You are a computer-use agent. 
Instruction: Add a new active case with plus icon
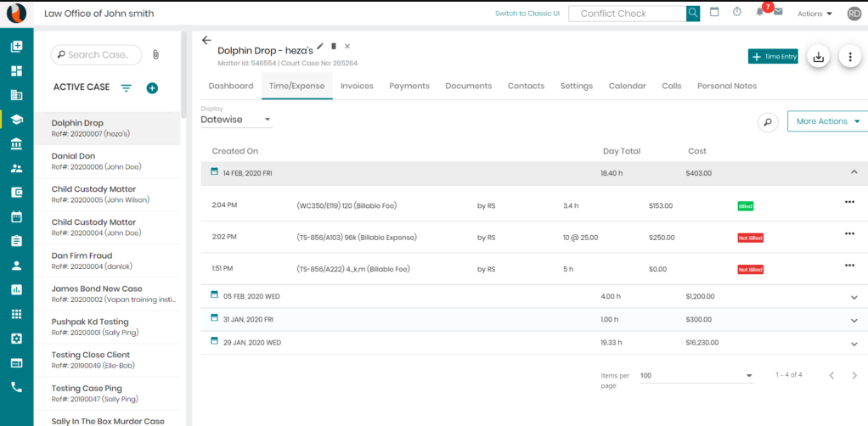tap(152, 88)
